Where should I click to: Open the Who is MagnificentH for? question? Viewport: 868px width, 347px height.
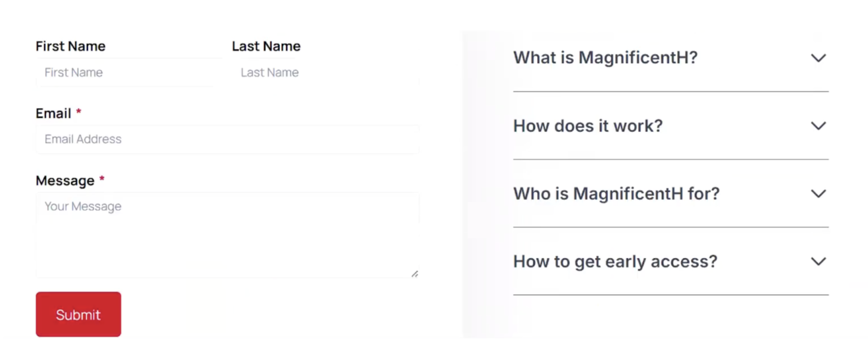(616, 194)
